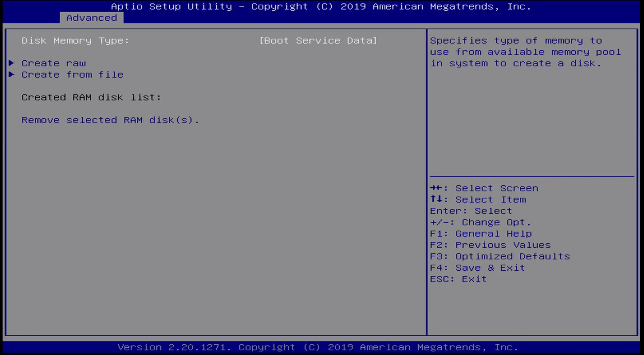Select the Created RAM disk list item

[x=91, y=97]
